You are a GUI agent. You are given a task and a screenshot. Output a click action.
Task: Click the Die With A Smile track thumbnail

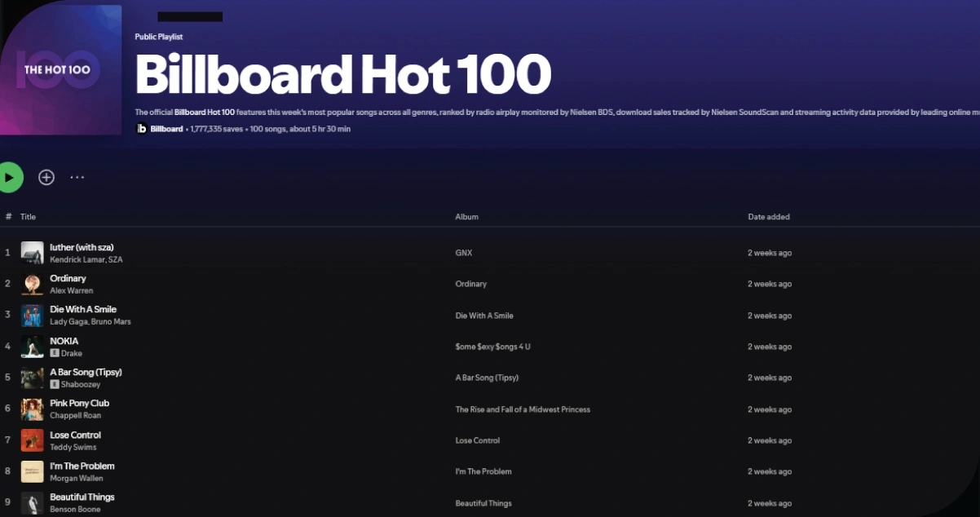32,315
